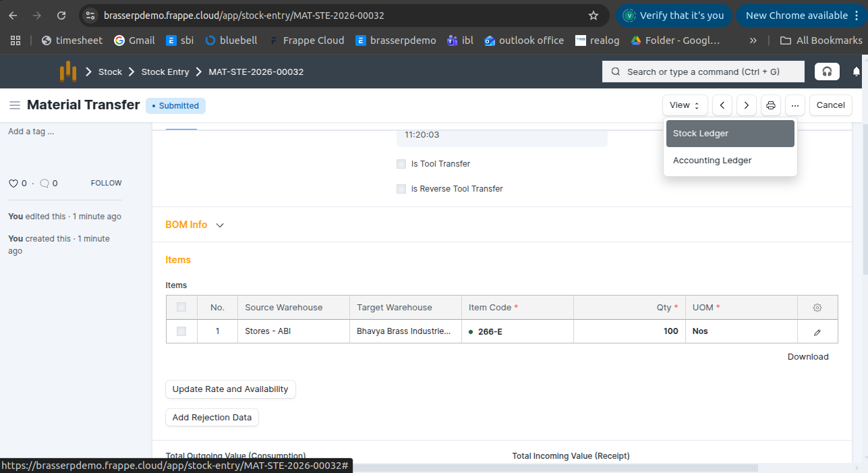The width and height of the screenshot is (868, 473).
Task: Toggle sidebar with hamburger icon
Action: [x=14, y=105]
